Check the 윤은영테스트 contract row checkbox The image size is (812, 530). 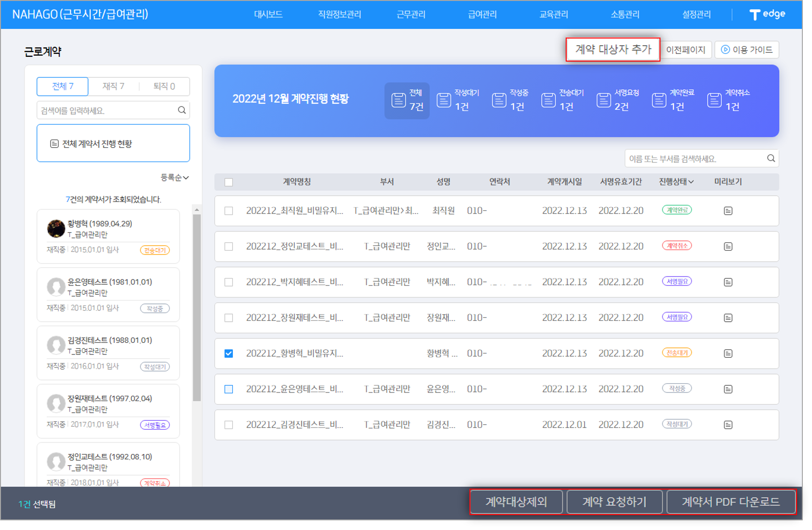(228, 389)
